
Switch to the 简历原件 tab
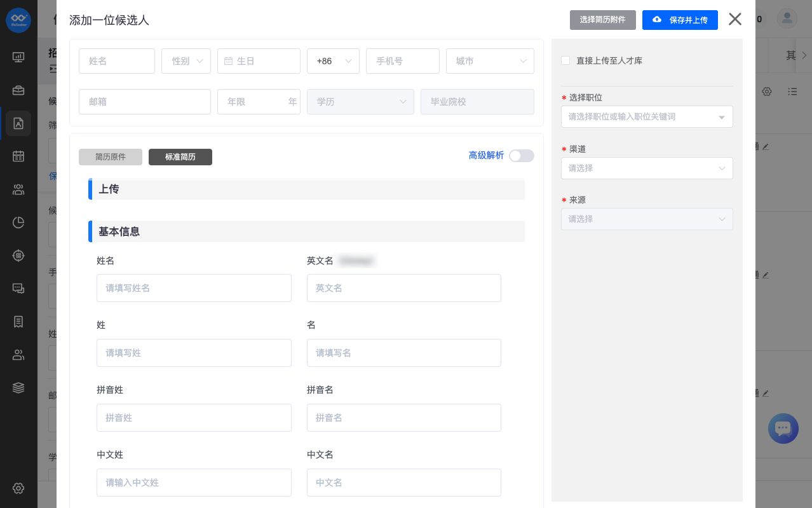pyautogui.click(x=111, y=157)
